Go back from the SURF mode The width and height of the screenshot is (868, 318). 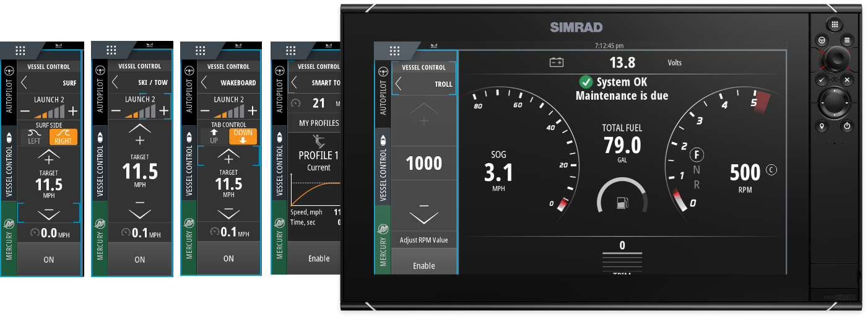pyautogui.click(x=25, y=82)
